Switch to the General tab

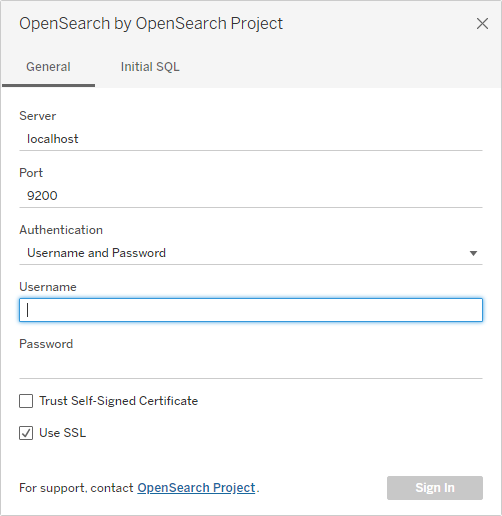[x=48, y=67]
